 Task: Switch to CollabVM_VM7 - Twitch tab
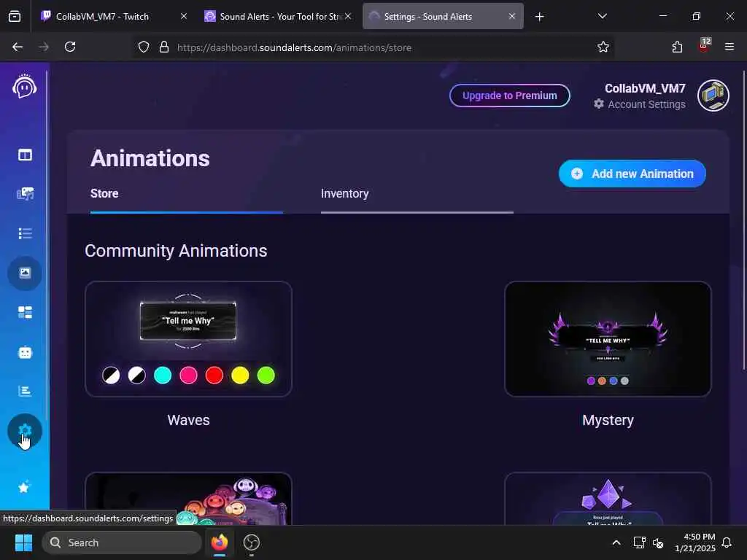pyautogui.click(x=115, y=16)
